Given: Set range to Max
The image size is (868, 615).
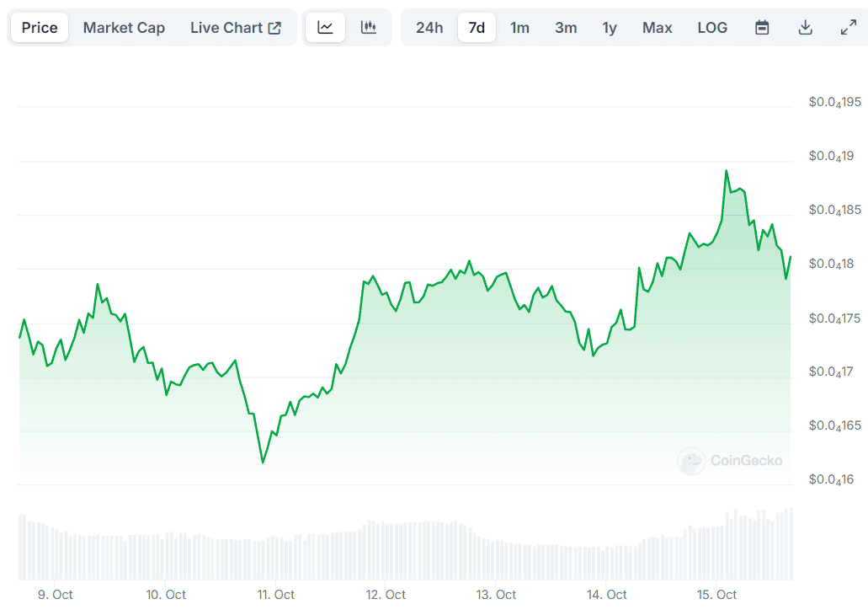Looking at the screenshot, I should pos(657,28).
